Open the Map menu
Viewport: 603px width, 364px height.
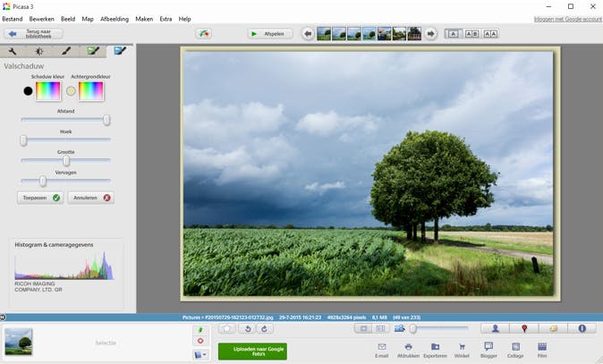pyautogui.click(x=88, y=19)
